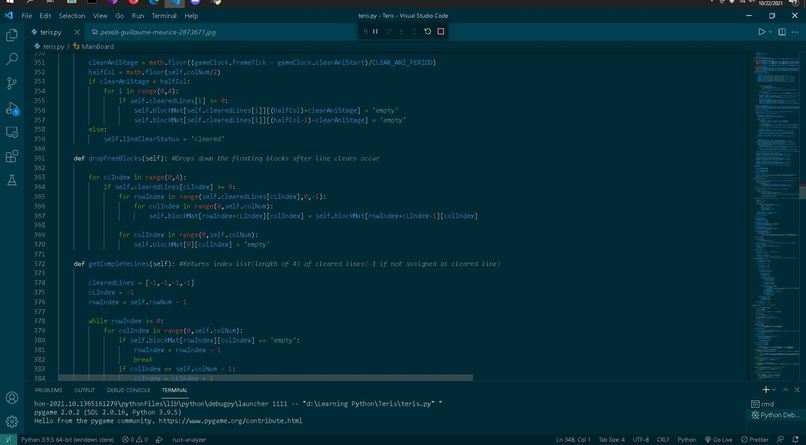Open the Run and Debug view
This screenshot has width=806, height=445.
[x=11, y=108]
